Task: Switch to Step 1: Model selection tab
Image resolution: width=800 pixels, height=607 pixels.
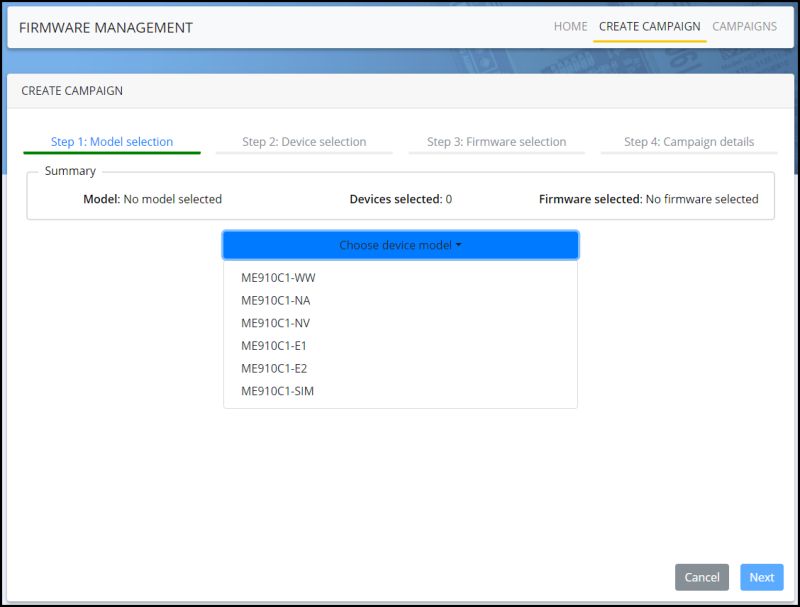Action: [x=112, y=142]
